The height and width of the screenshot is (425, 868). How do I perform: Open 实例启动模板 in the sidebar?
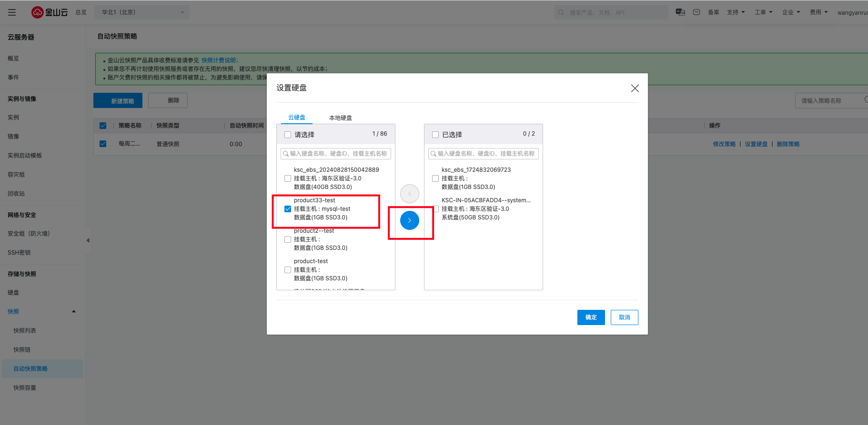[25, 156]
